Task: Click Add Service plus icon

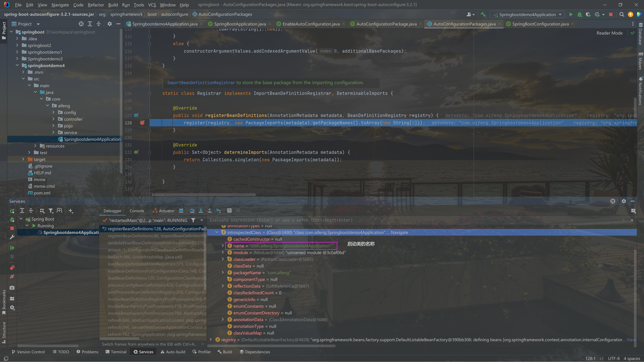Action: pyautogui.click(x=71, y=211)
